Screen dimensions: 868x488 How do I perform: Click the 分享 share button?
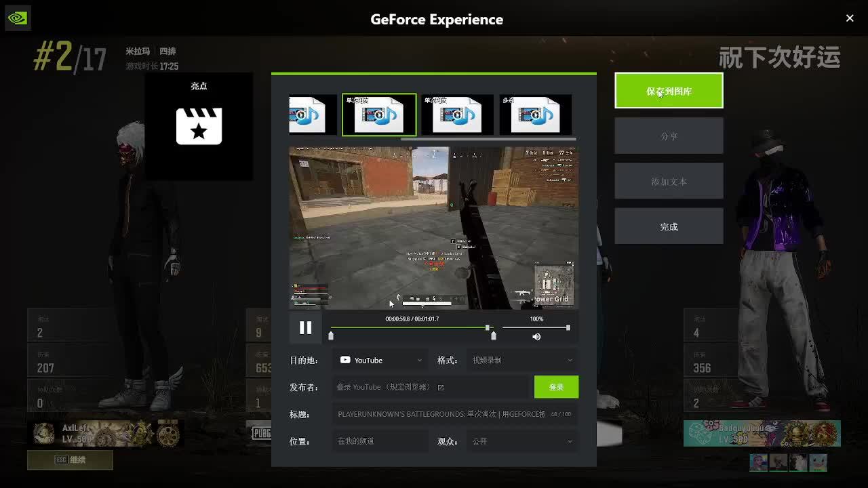tap(669, 136)
